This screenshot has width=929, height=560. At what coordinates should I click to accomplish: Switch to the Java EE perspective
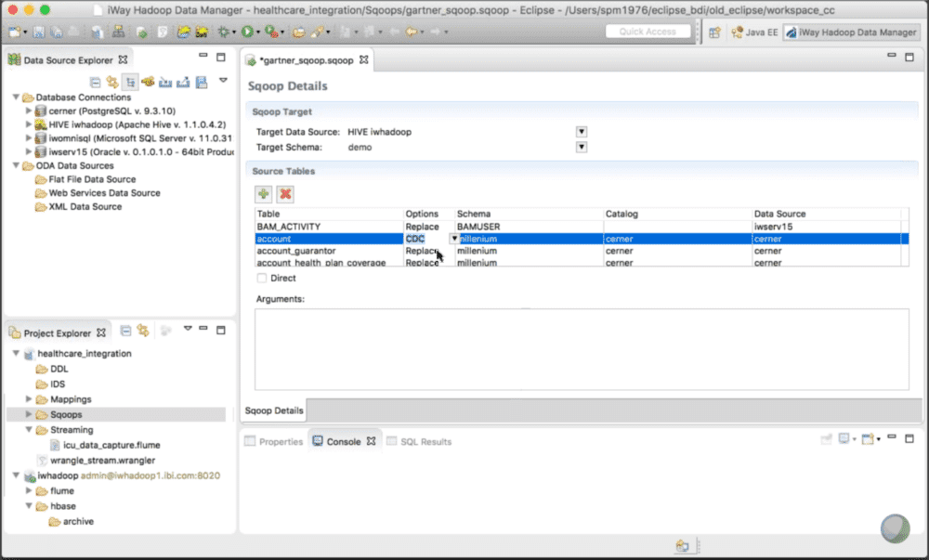tap(748, 32)
